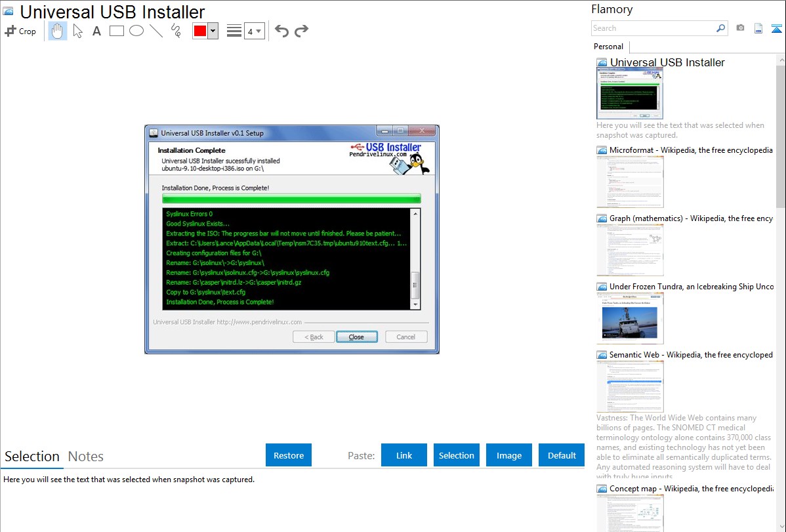
Task: Click the Paste Image button
Action: click(x=508, y=455)
